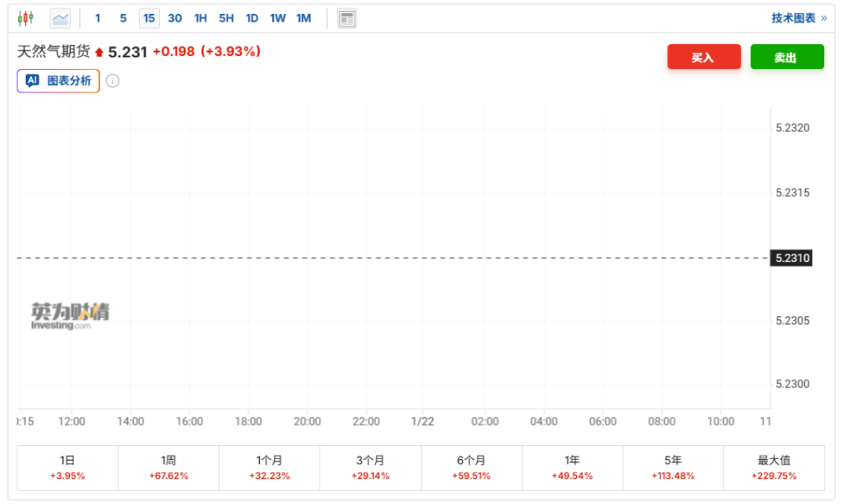Select the 1-minute interval
This screenshot has height=504, width=850.
(x=98, y=18)
